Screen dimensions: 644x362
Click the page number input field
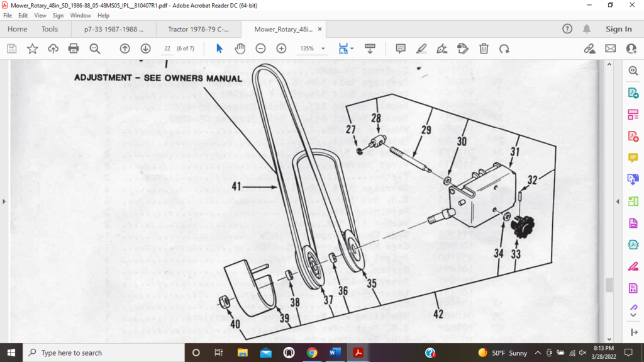point(167,48)
